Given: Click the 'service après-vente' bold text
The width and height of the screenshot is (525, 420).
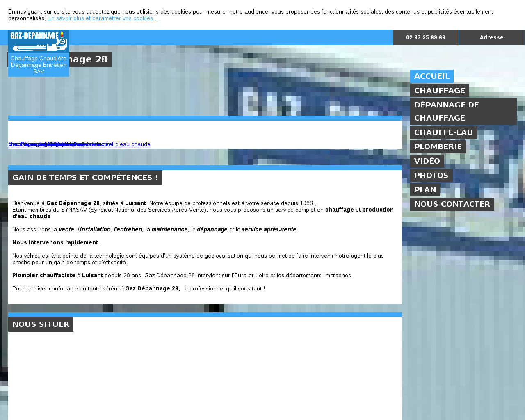Looking at the screenshot, I should point(269,230).
